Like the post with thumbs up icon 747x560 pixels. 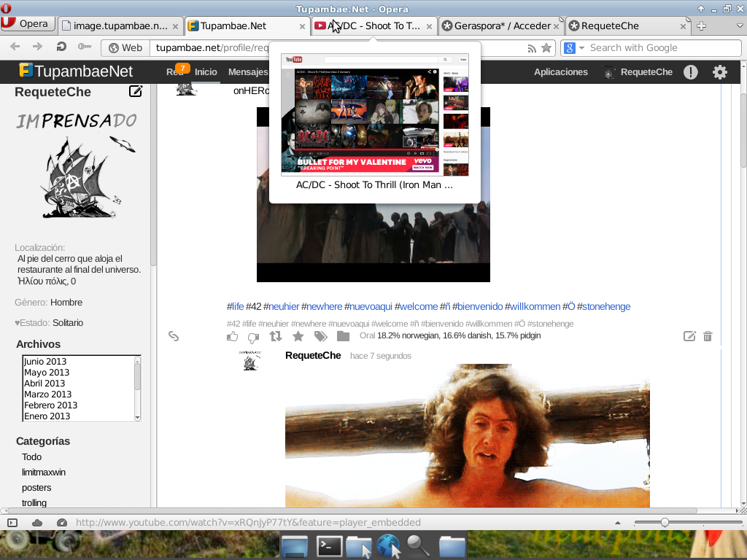click(233, 336)
